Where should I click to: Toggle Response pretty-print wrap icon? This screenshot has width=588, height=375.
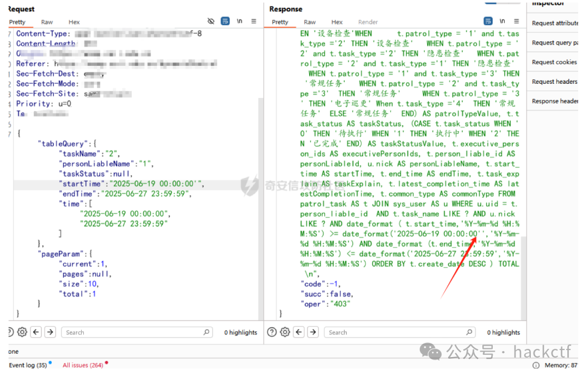pos(488,21)
